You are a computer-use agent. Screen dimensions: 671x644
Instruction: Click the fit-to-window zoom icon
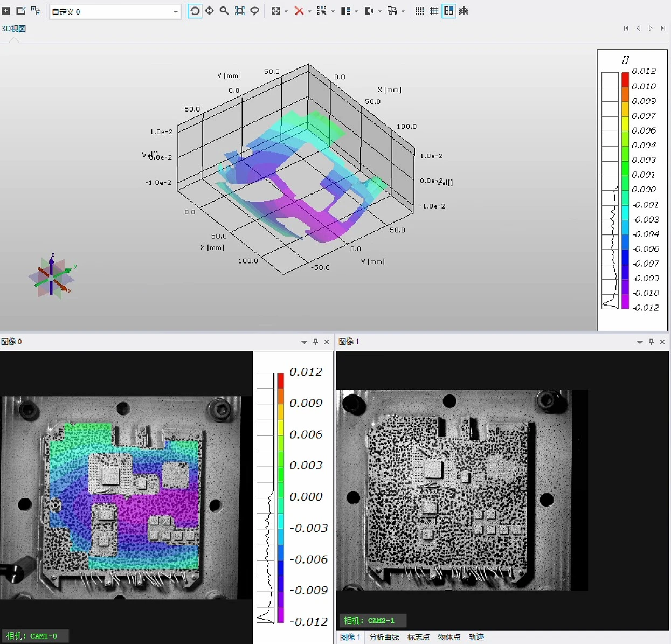click(x=240, y=11)
